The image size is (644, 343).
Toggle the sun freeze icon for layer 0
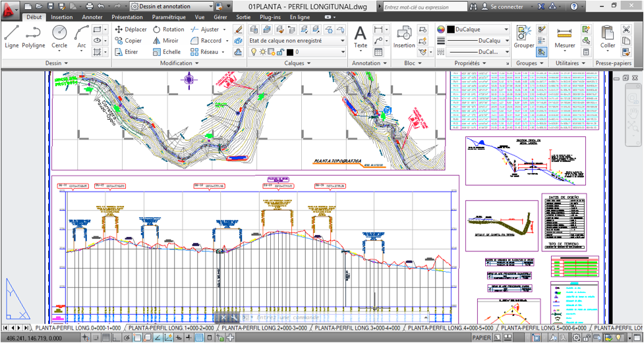tap(263, 52)
